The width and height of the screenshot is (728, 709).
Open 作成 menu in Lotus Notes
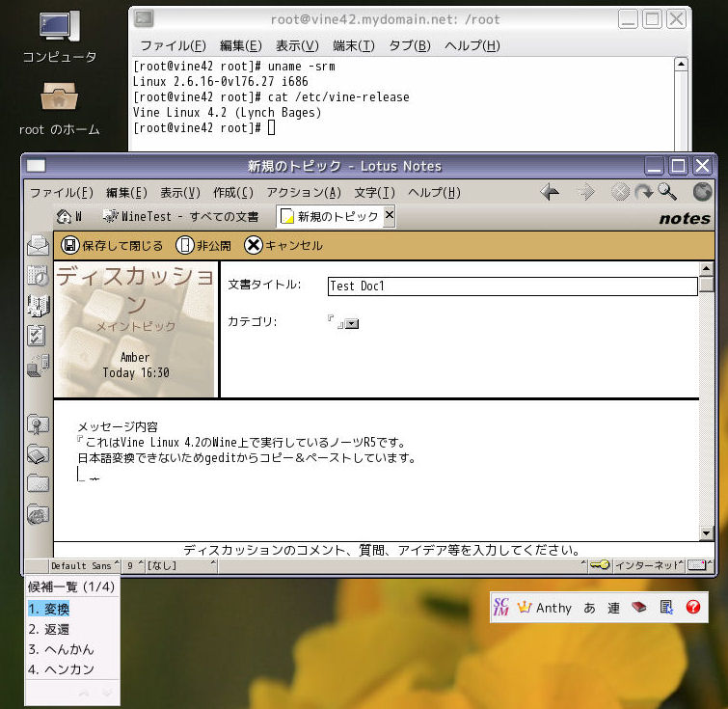[x=233, y=192]
